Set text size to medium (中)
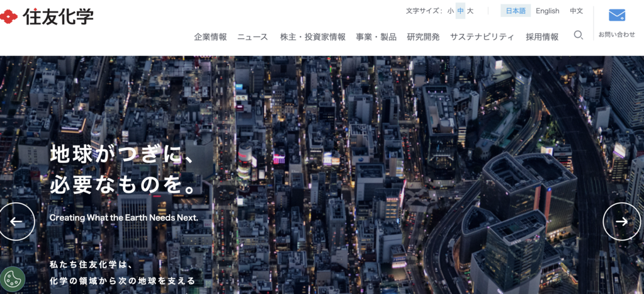Image resolution: width=644 pixels, height=294 pixels. 461,11
